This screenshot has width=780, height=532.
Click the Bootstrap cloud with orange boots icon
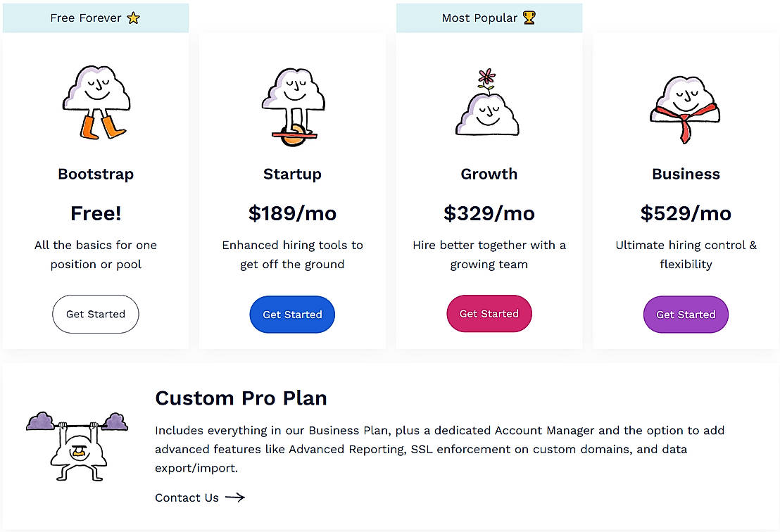coord(96,103)
